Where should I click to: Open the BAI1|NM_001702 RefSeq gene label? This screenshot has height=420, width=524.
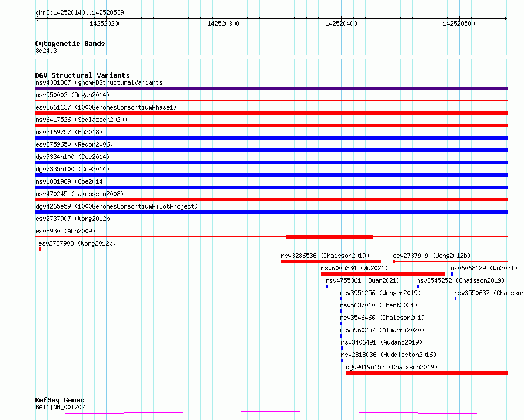click(60, 407)
